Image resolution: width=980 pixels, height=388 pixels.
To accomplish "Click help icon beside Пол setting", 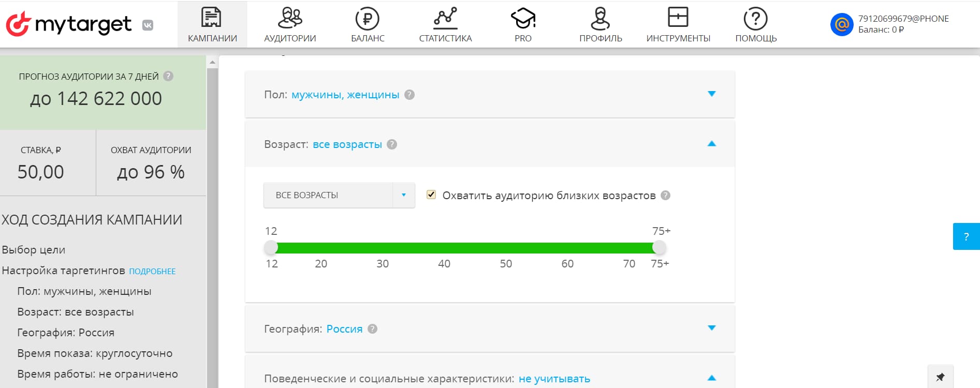I will click(x=409, y=95).
